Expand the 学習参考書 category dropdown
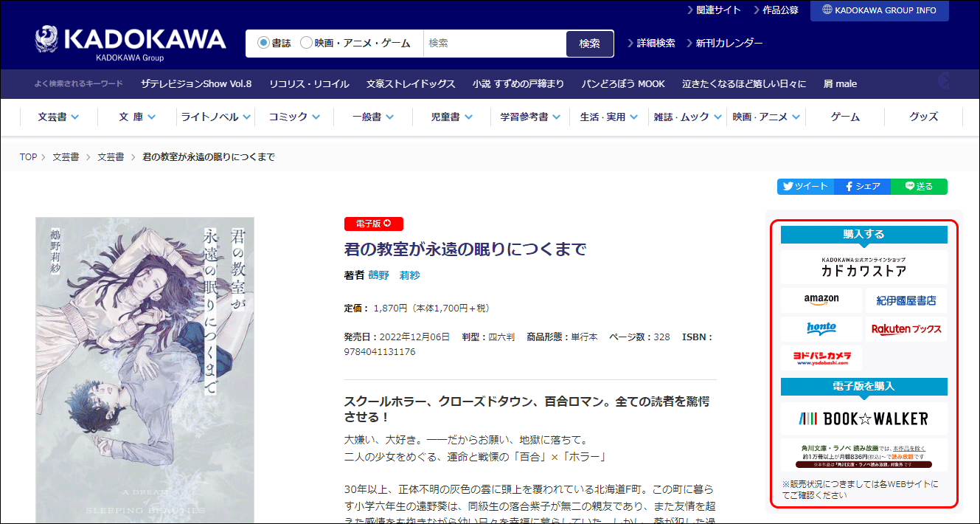Viewport: 980px width, 524px height. click(530, 117)
